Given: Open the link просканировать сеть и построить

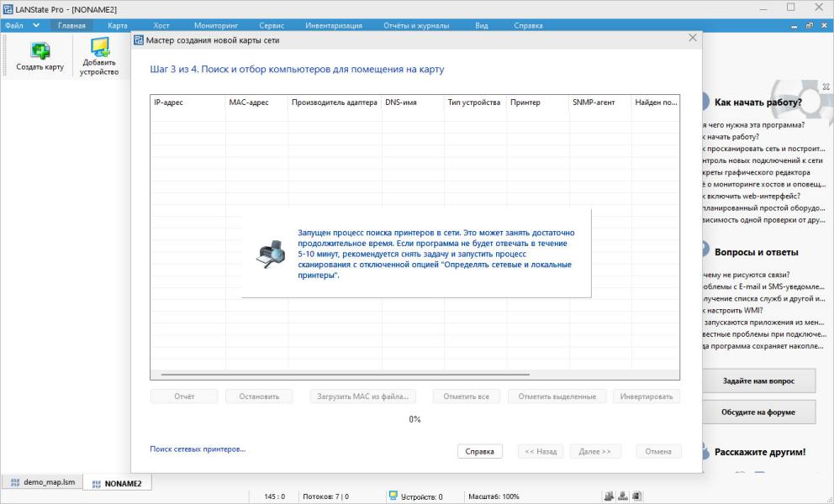Looking at the screenshot, I should tap(763, 149).
